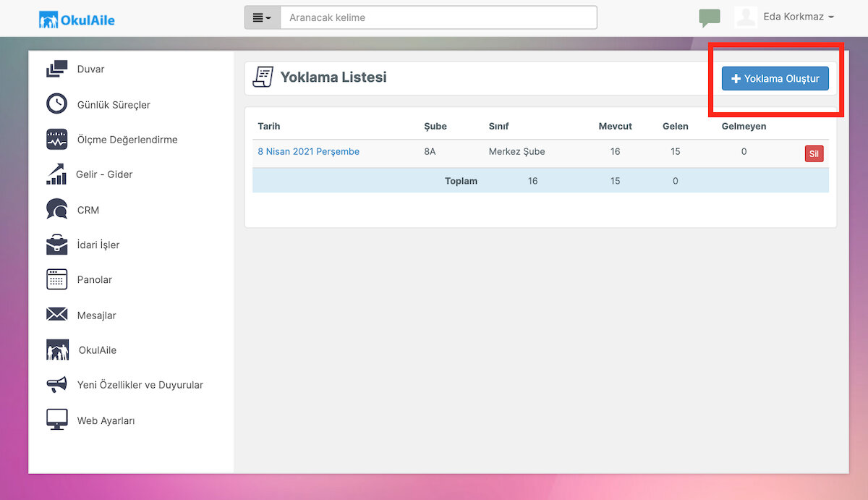Click the İdari İşler briefcase icon
The height and width of the screenshot is (500, 868).
tap(56, 245)
